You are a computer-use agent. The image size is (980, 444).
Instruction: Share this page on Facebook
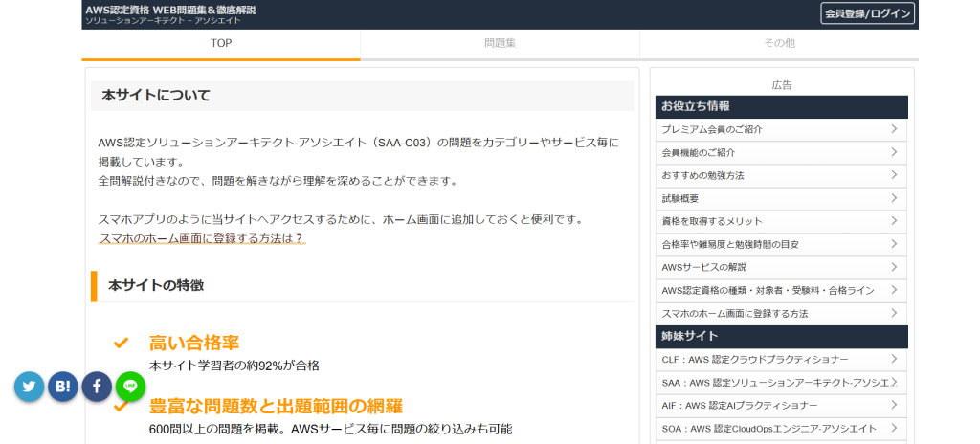click(x=97, y=387)
